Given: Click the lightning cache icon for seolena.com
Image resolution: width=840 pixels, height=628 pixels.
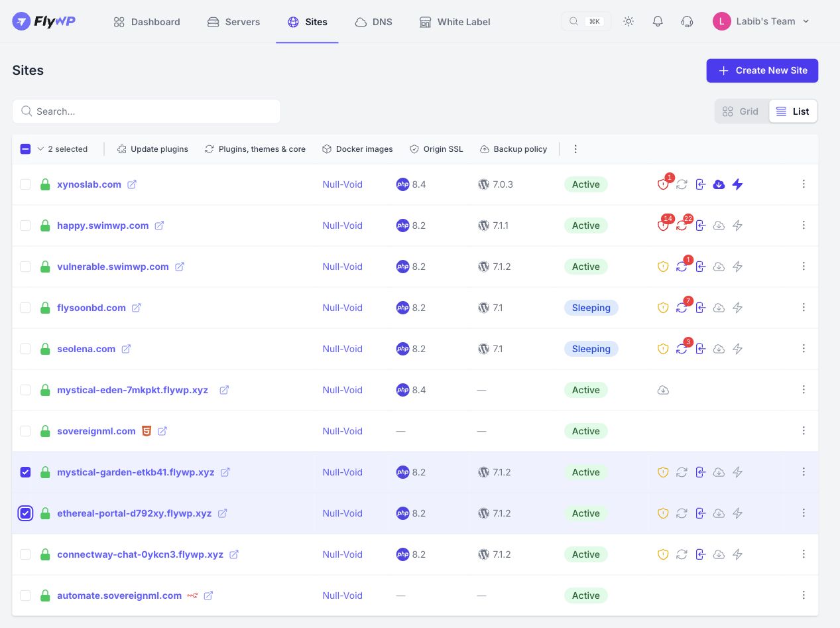Looking at the screenshot, I should click(737, 349).
